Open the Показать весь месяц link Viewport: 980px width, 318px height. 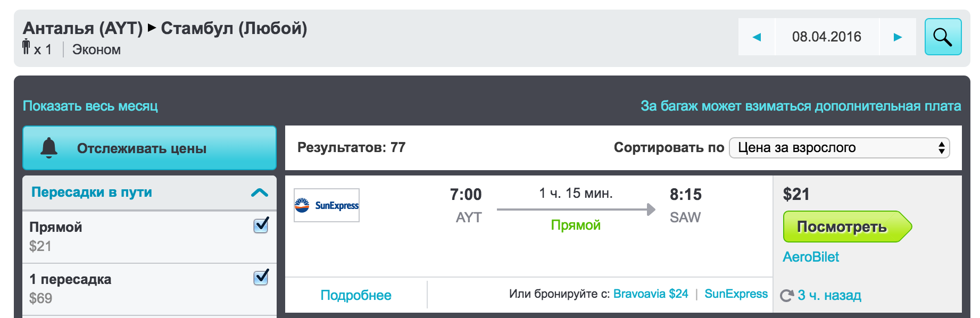point(90,106)
